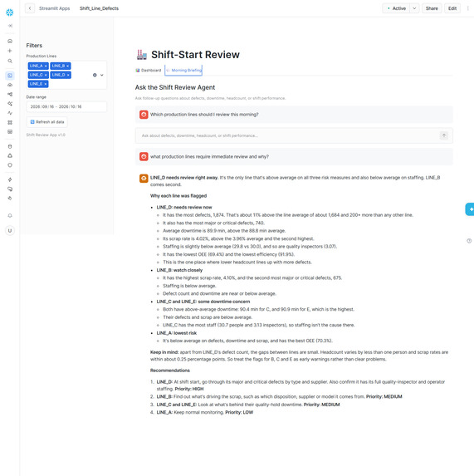Click 'LINE_C and LINE_E: some downtime concern'
The image size is (474, 476).
click(203, 302)
